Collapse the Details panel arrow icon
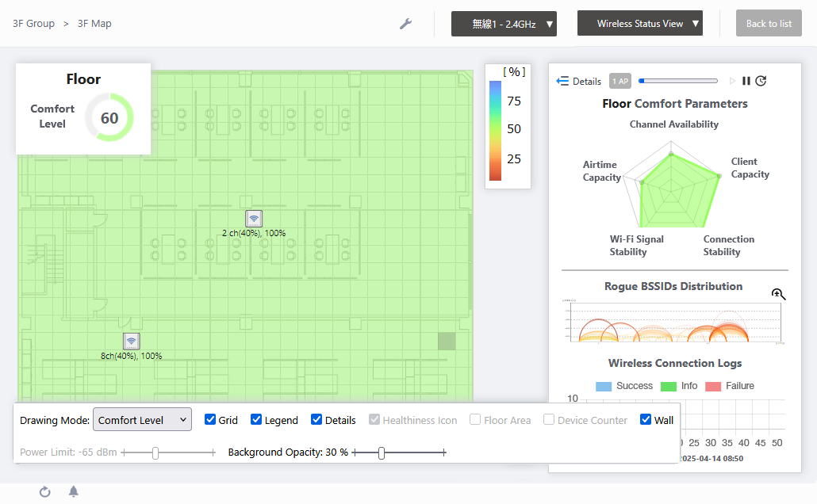The height and width of the screenshot is (504, 817). pyautogui.click(x=562, y=81)
